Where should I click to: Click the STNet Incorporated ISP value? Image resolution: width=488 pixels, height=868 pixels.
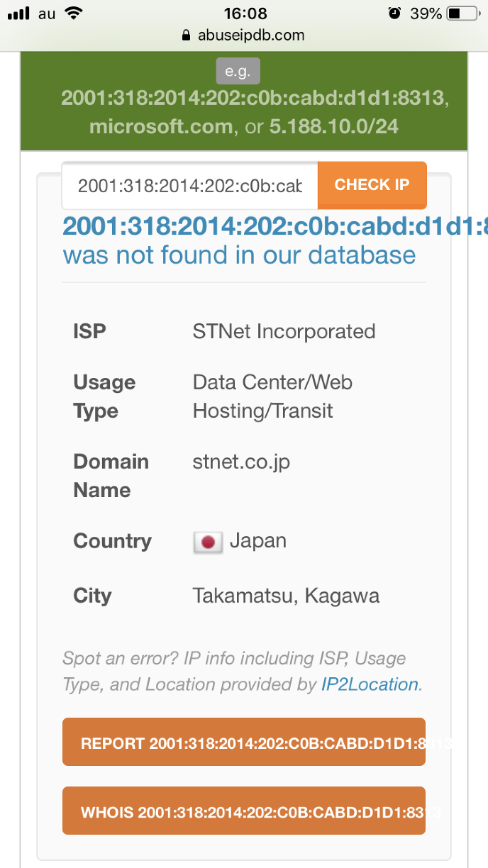pyautogui.click(x=284, y=331)
